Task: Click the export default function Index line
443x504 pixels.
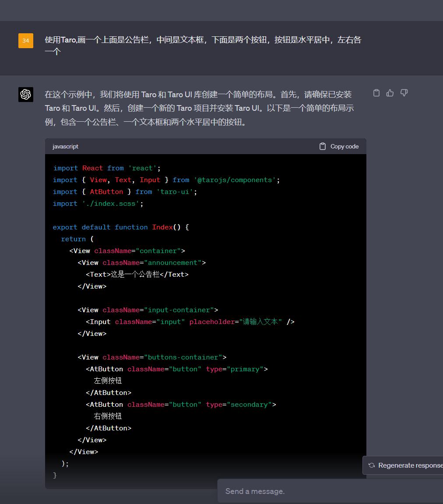Action: click(x=121, y=227)
